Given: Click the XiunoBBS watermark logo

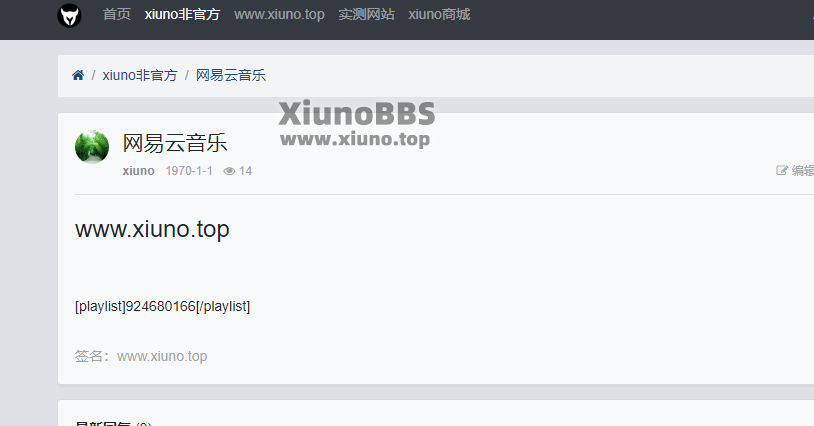Looking at the screenshot, I should tap(356, 123).
